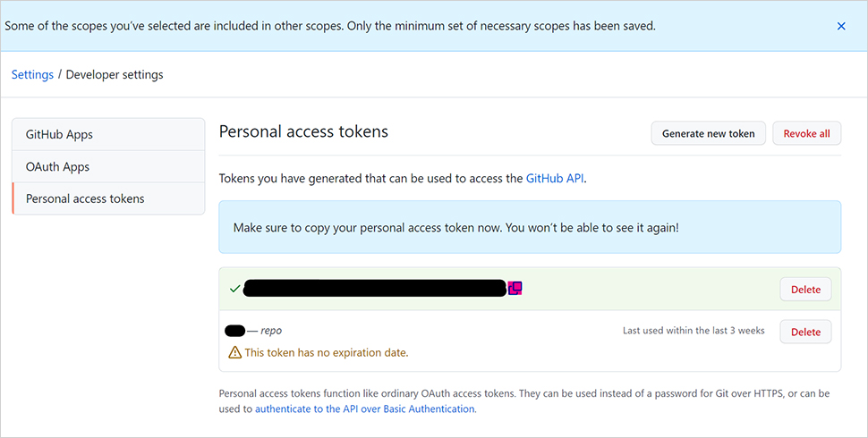Dismiss the scopes notification banner

pyautogui.click(x=841, y=26)
